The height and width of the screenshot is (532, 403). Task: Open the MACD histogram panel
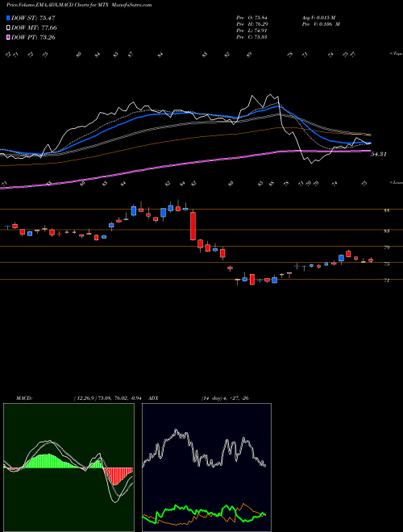(x=69, y=468)
